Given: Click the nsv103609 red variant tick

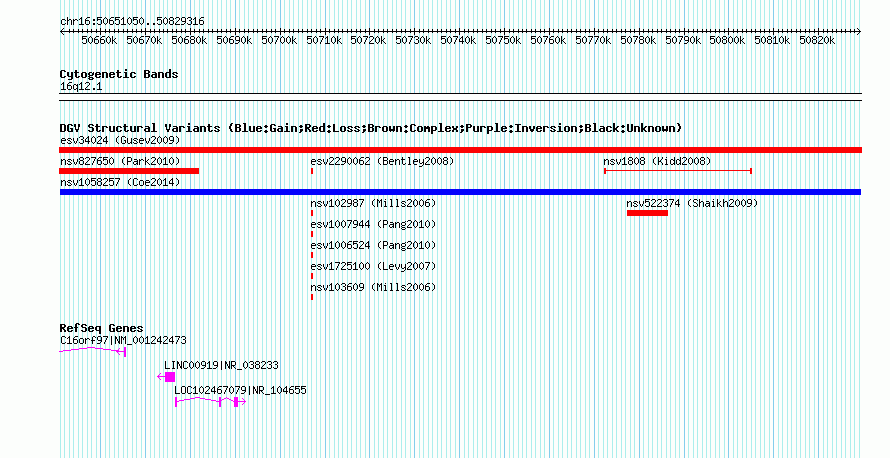Looking at the screenshot, I should point(312,297).
